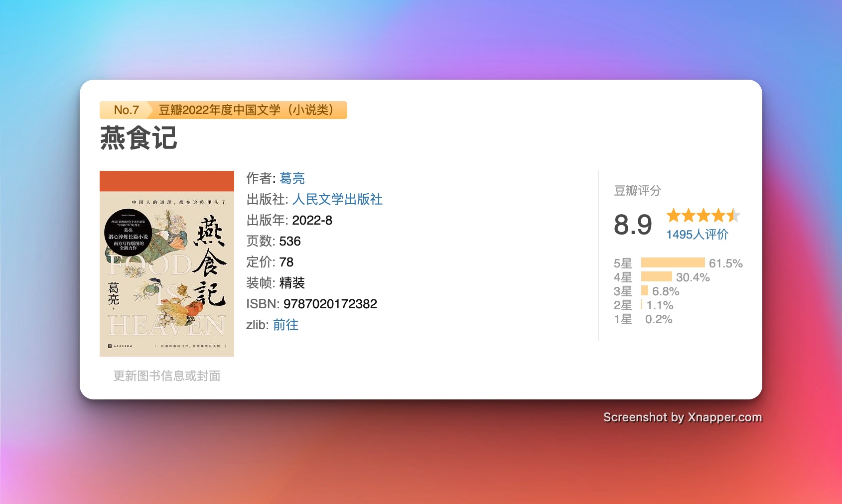Select the ISBN number 9787020172382
This screenshot has height=504, width=842.
pos(330,304)
